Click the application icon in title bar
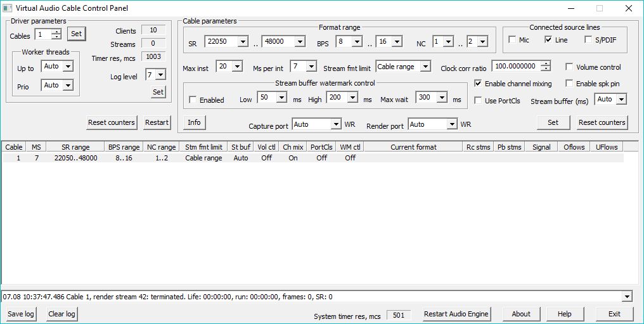 [x=8, y=8]
